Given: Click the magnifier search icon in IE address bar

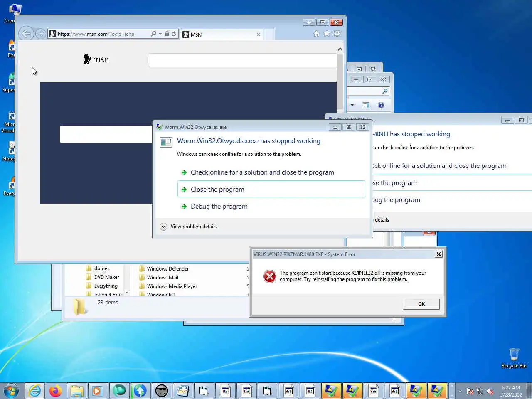Looking at the screenshot, I should [154, 34].
